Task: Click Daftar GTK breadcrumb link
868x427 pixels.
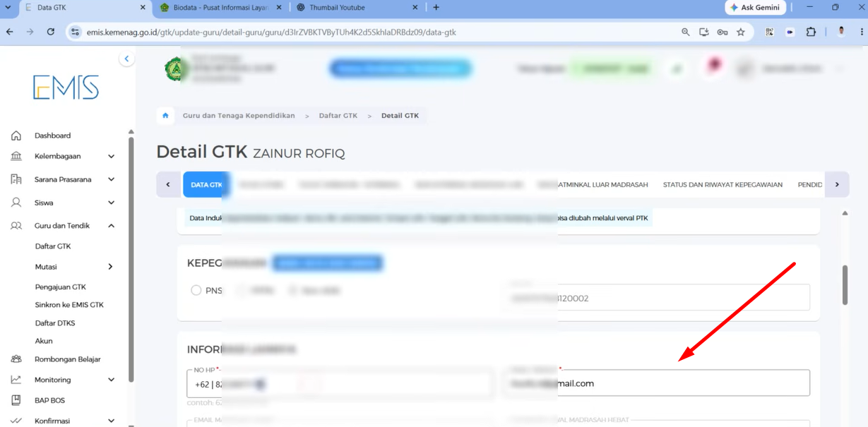Action: pyautogui.click(x=338, y=116)
